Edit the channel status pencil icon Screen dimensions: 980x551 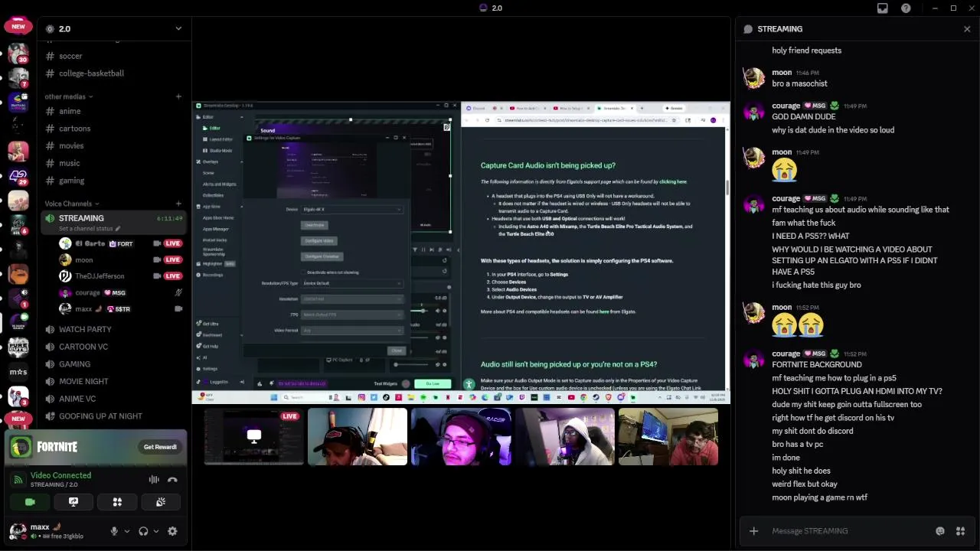(118, 229)
